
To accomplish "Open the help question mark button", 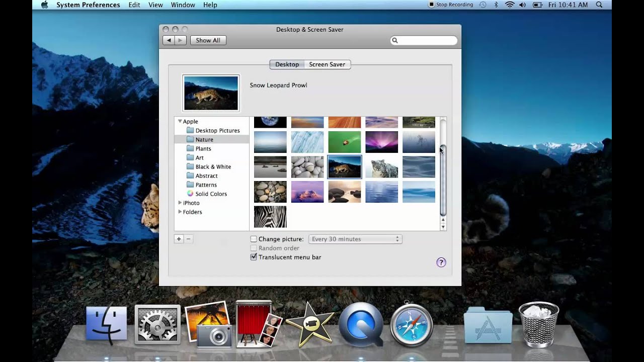I will click(441, 262).
